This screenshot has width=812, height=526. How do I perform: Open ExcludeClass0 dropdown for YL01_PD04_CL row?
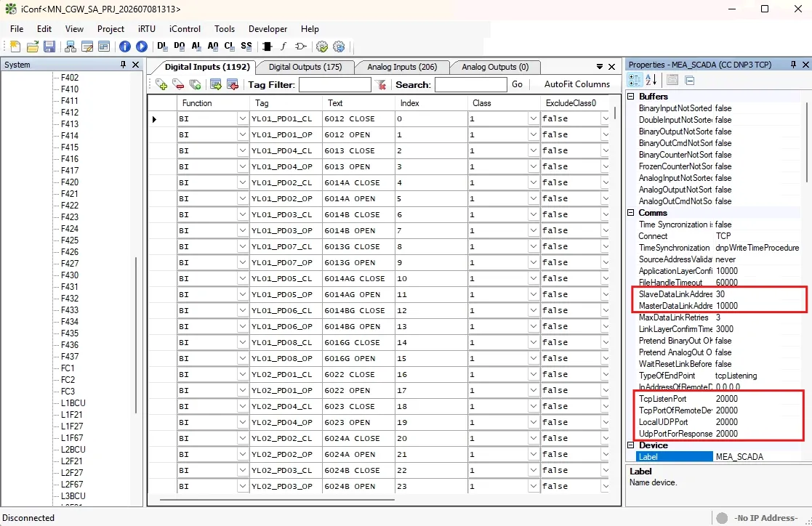point(606,150)
